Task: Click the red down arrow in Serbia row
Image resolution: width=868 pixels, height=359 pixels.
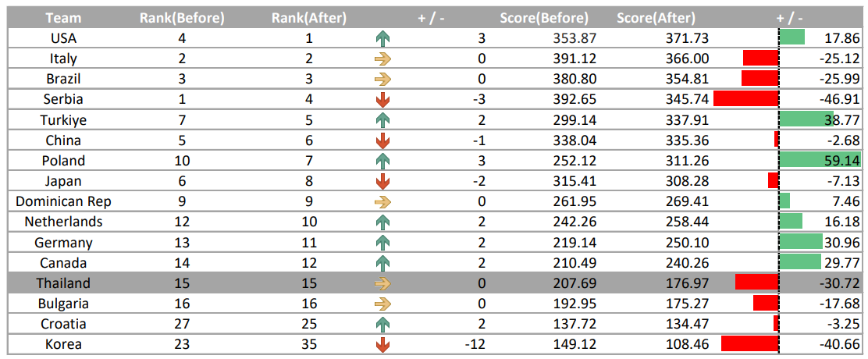Action: pyautogui.click(x=382, y=100)
